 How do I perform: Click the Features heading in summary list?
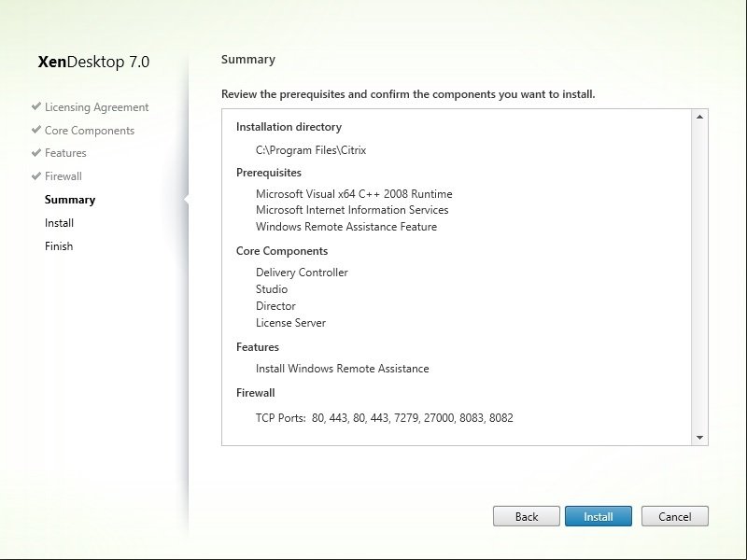[x=258, y=347]
